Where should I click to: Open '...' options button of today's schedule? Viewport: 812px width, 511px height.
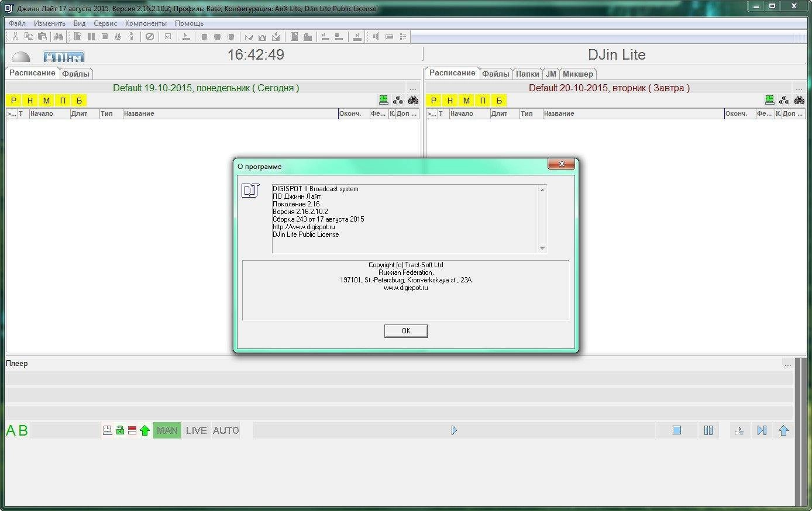413,88
